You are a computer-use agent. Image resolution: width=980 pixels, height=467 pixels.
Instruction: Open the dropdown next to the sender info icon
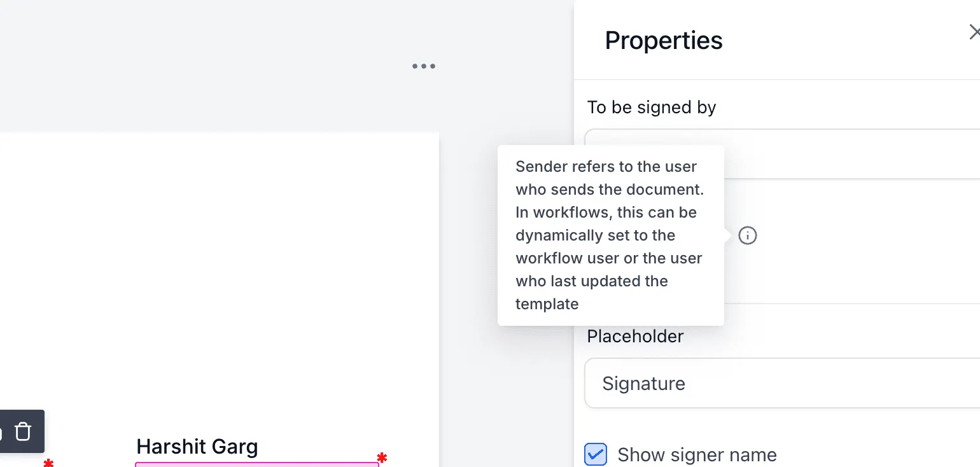859,235
